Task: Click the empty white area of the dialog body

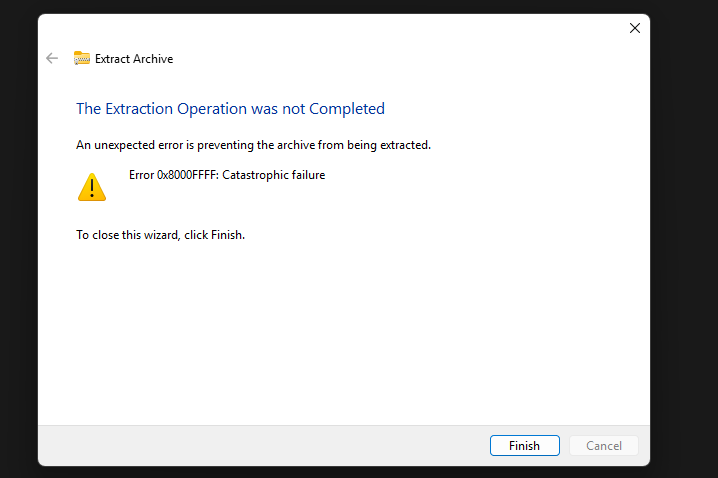Action: click(x=343, y=334)
